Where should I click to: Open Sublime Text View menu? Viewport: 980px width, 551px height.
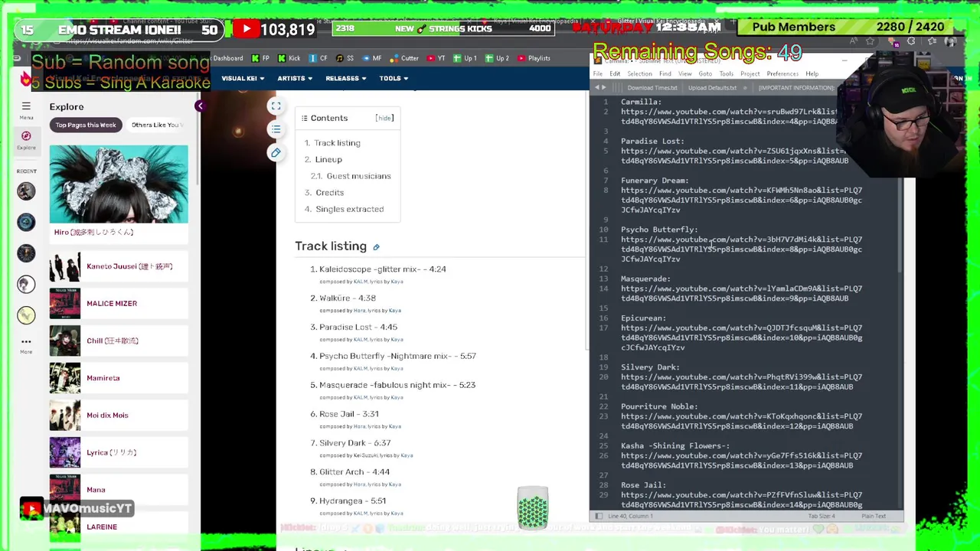(x=684, y=74)
